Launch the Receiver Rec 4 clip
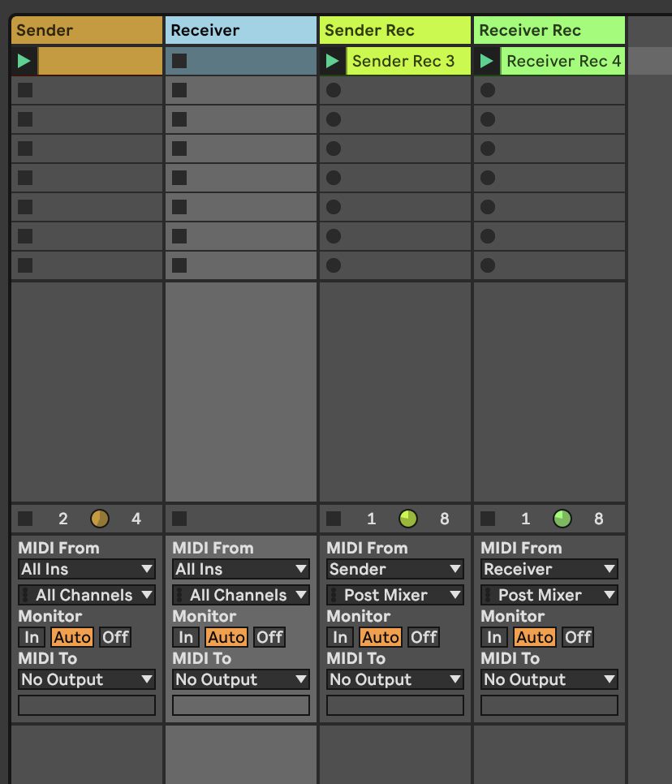Viewport: 672px width, 784px height. (487, 61)
